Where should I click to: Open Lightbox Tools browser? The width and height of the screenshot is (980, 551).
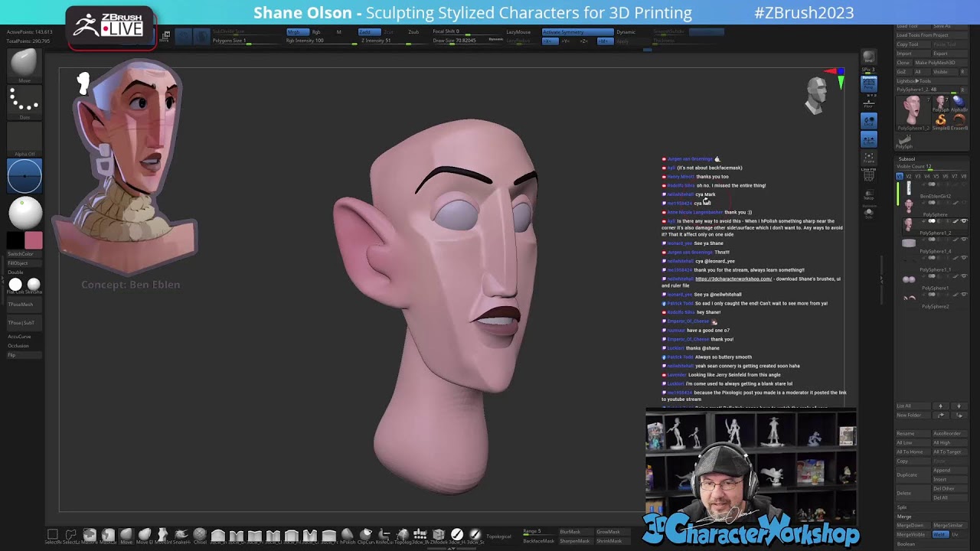click(914, 80)
